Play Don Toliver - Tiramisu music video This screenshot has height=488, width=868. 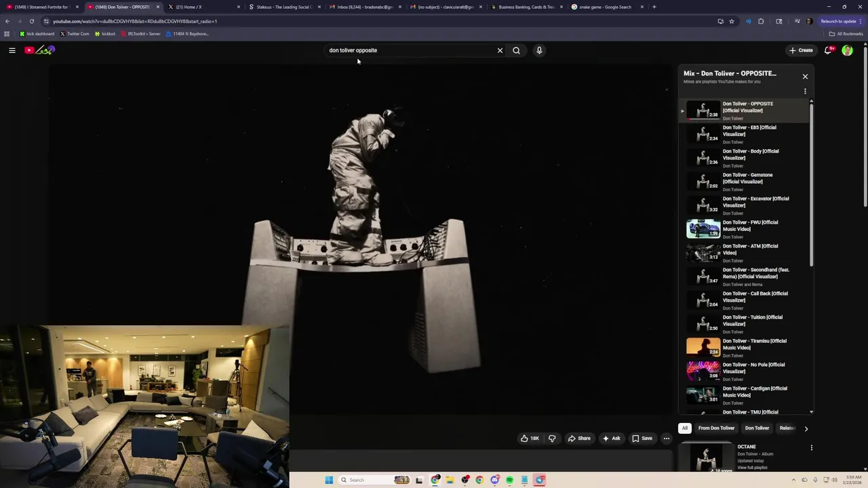pos(744,348)
